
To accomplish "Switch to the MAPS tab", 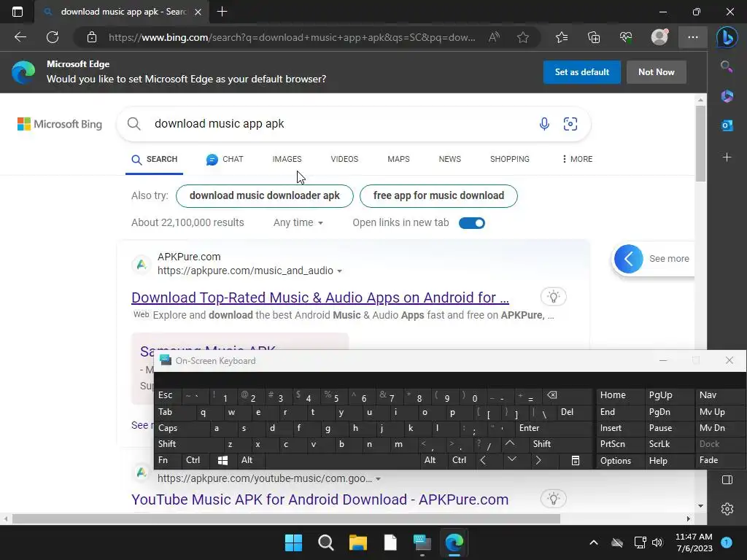I will 398,159.
